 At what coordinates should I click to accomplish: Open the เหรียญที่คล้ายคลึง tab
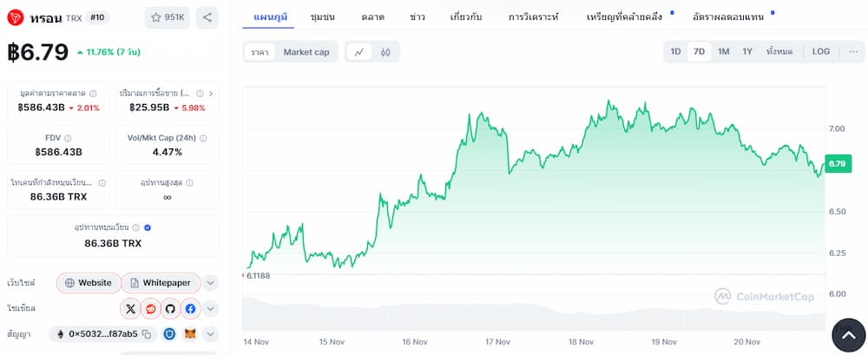[x=624, y=16]
